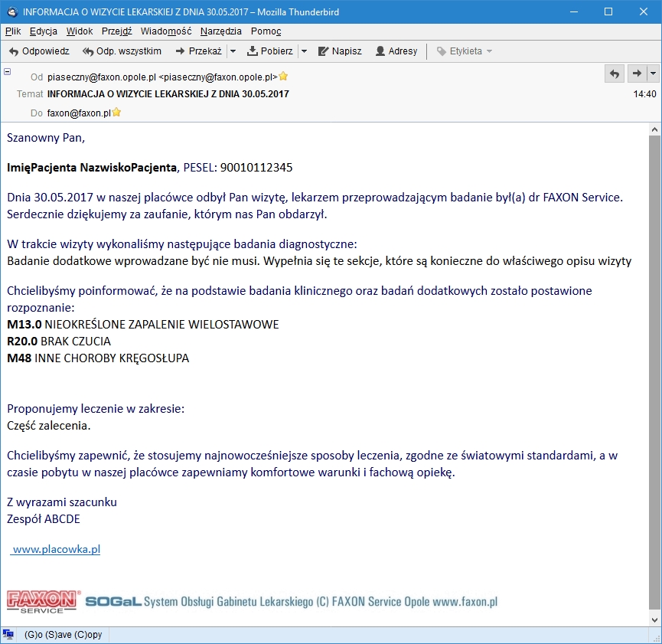
Task: Click the header reply arrow icon
Action: pos(615,74)
